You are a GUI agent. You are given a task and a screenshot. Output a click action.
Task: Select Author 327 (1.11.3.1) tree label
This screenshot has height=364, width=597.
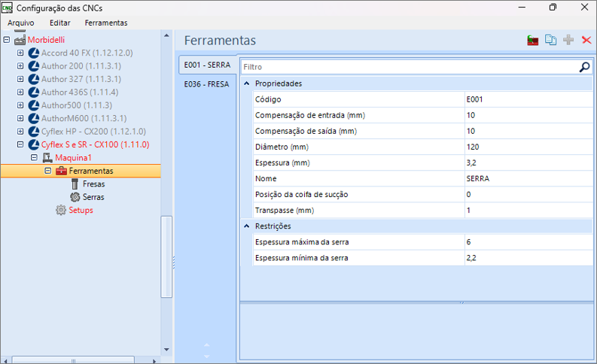81,79
